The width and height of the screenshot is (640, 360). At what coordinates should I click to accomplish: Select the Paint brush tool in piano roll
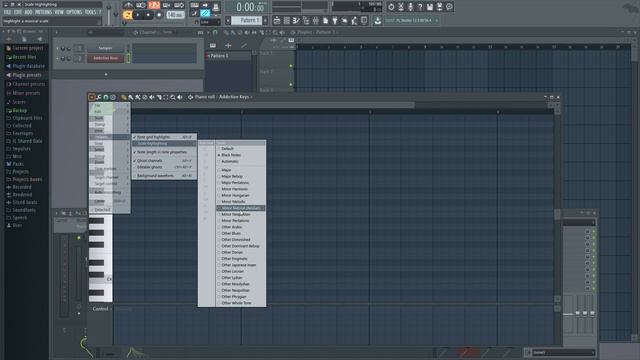coord(131,97)
